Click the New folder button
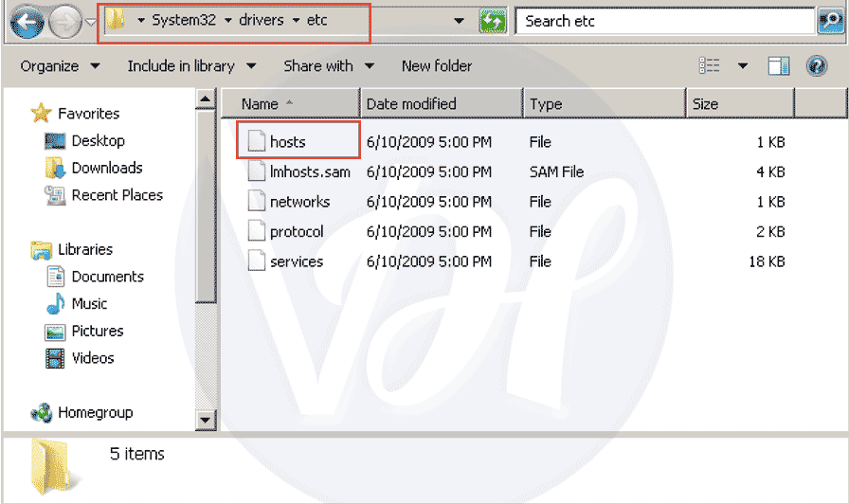 click(436, 66)
